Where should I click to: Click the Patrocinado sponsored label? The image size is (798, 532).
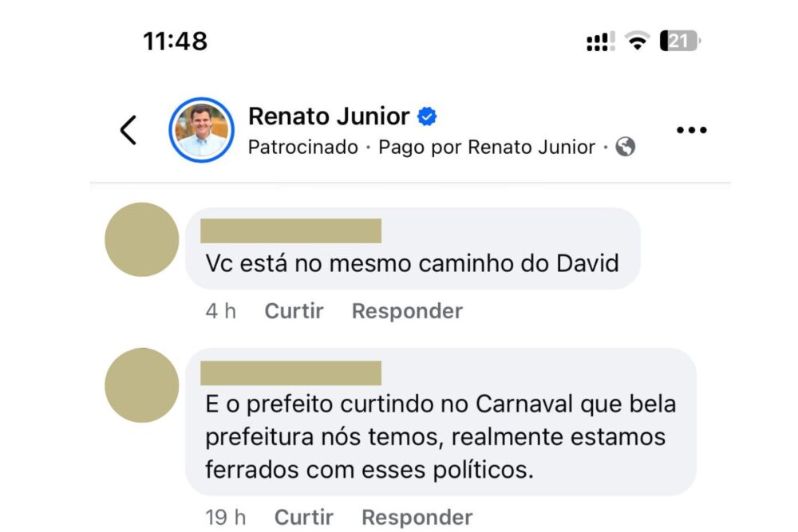303,148
